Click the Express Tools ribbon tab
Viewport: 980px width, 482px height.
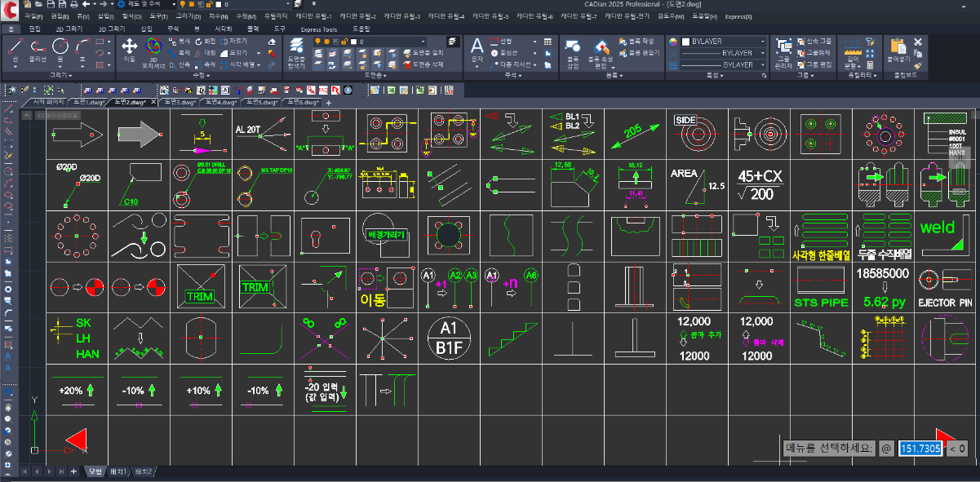(319, 29)
